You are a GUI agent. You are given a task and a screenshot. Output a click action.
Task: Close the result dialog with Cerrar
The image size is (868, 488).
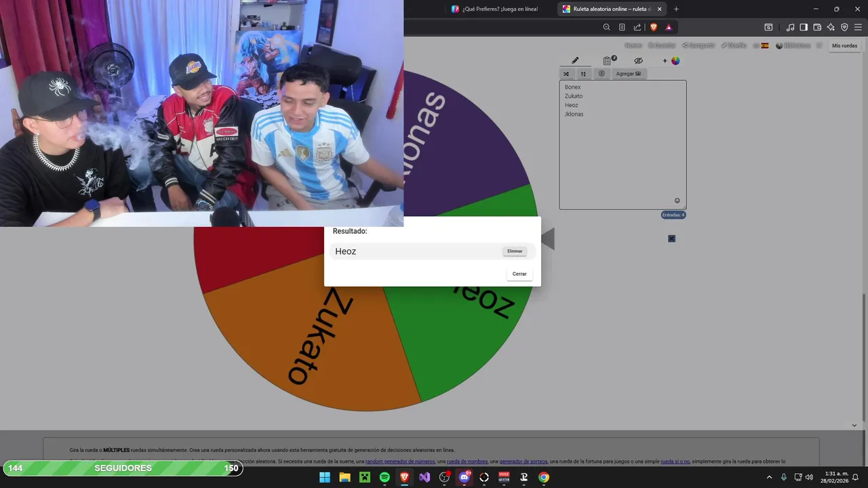[519, 274]
